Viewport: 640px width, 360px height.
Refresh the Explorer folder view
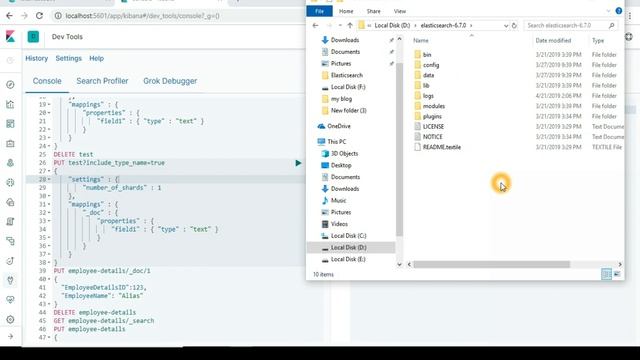[x=514, y=25]
